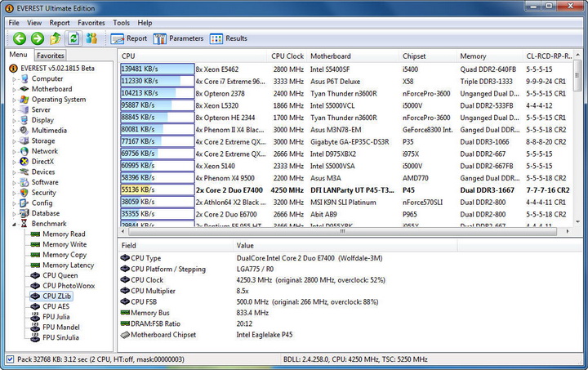Open the FPU Mandel benchmark
This screenshot has height=370, width=588.
pos(61,328)
